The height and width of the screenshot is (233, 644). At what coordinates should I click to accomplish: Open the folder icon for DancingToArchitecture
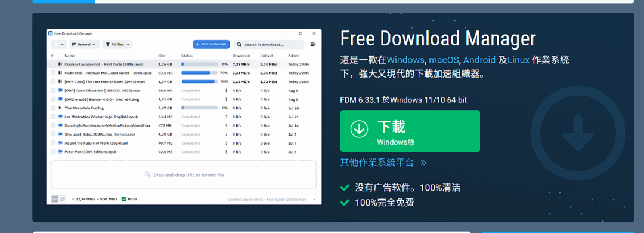point(60,125)
